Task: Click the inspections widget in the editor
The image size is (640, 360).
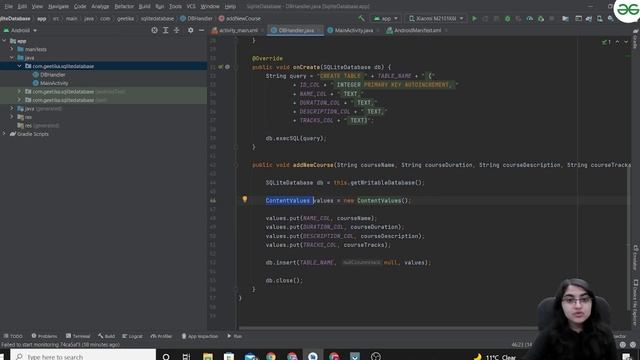Action: click(x=606, y=42)
